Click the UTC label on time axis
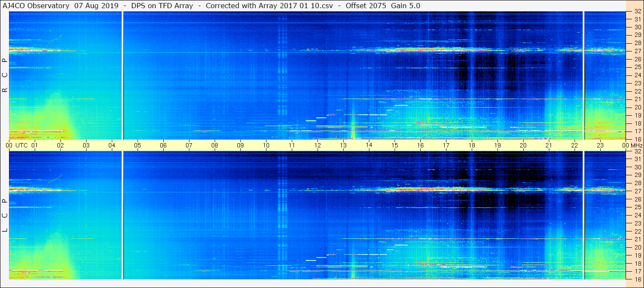Image resolution: width=644 pixels, height=288 pixels. tap(22, 146)
